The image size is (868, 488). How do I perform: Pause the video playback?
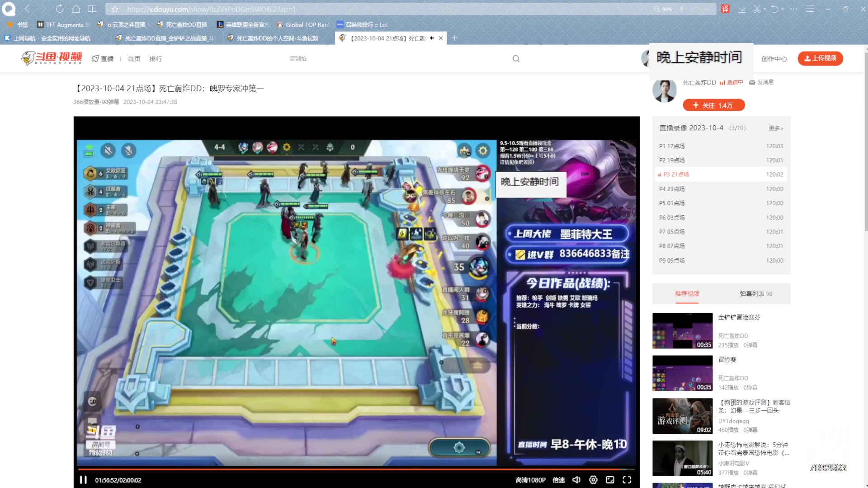83,480
